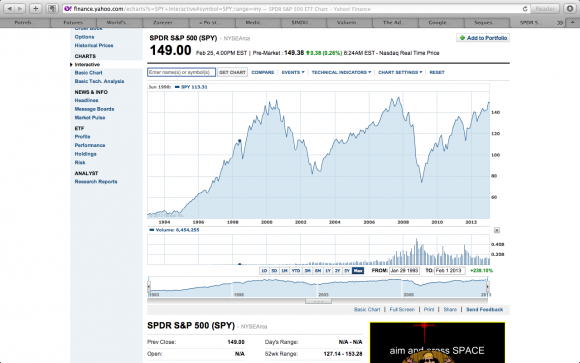Switch to the Google tab
This screenshot has height=363, width=580.
pyautogui.click(x=441, y=23)
